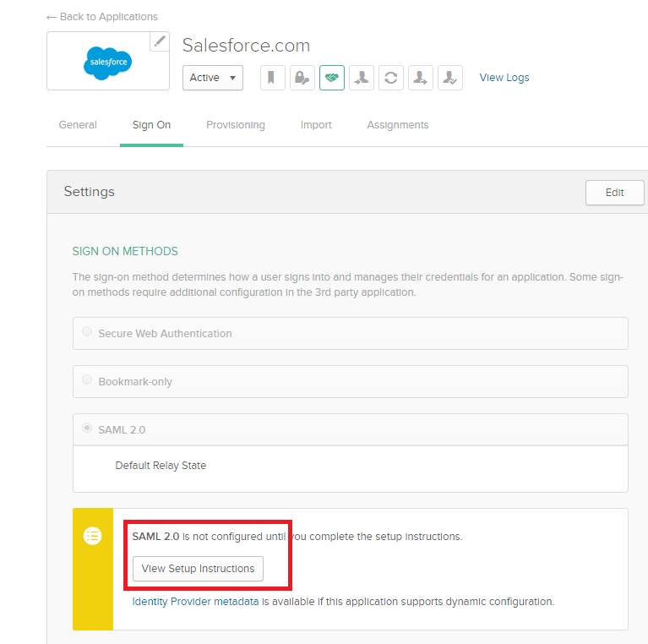Click the import users person icon
This screenshot has height=644, width=648.
click(362, 78)
